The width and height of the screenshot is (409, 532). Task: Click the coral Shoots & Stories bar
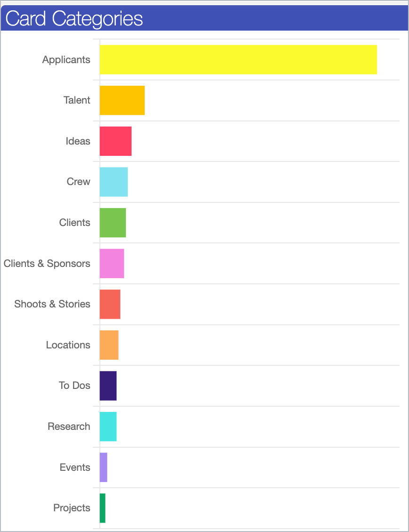pyautogui.click(x=110, y=304)
